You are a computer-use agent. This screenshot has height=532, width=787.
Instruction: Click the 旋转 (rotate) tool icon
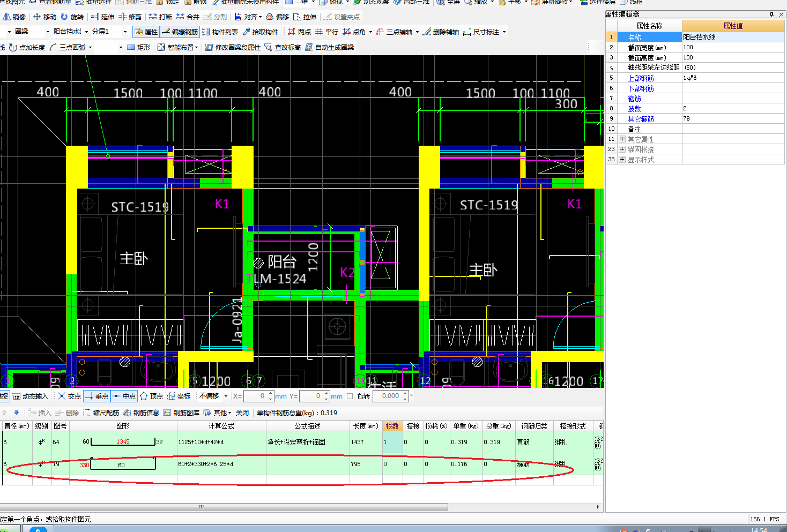[x=64, y=17]
